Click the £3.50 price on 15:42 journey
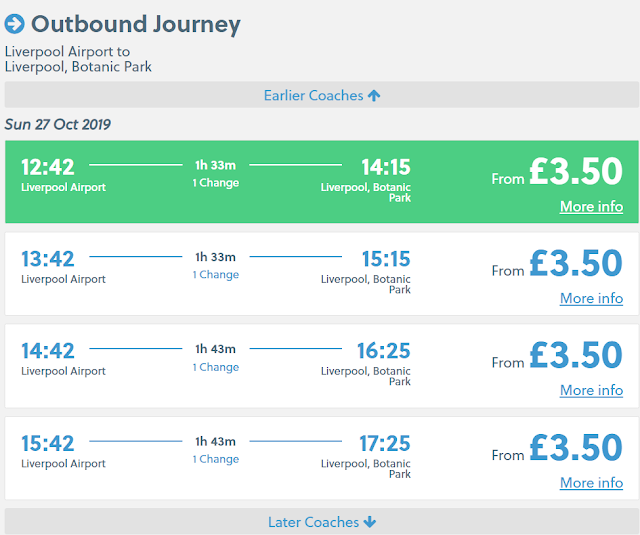This screenshot has width=640, height=535. coord(575,447)
